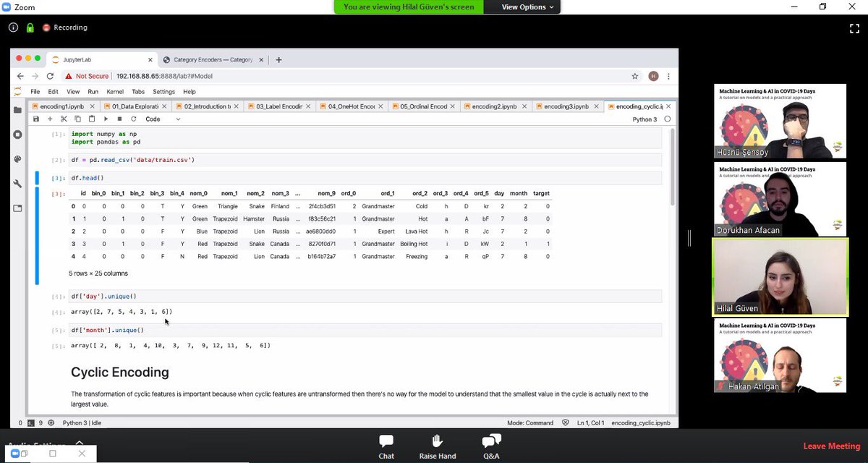Image resolution: width=868 pixels, height=463 pixels.
Task: Open the Run menu
Action: (x=93, y=92)
